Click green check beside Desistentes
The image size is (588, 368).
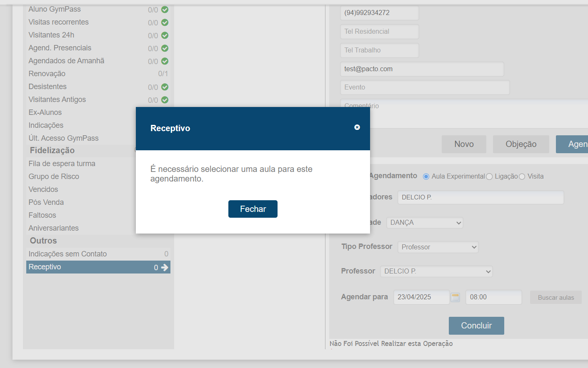click(x=165, y=87)
